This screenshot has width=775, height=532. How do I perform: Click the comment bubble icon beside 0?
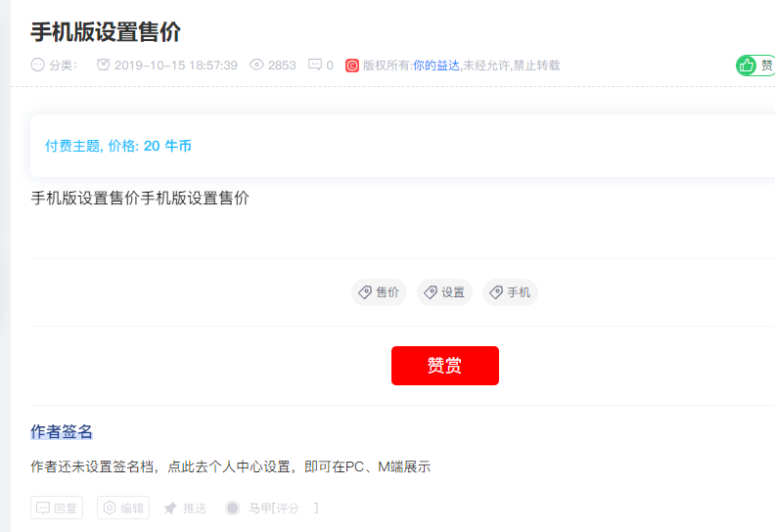click(x=315, y=65)
